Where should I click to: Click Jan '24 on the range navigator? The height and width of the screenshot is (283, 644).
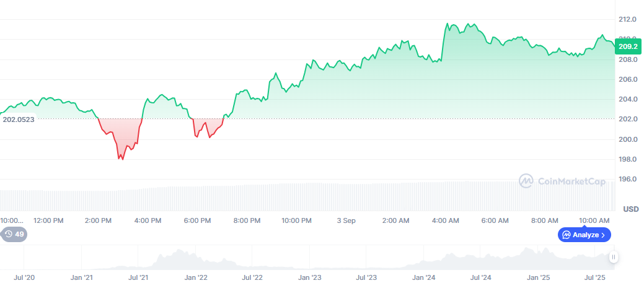tap(423, 277)
